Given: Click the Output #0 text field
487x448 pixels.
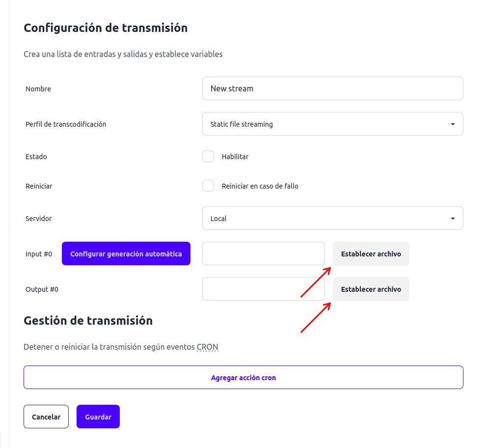Looking at the screenshot, I should tap(263, 289).
